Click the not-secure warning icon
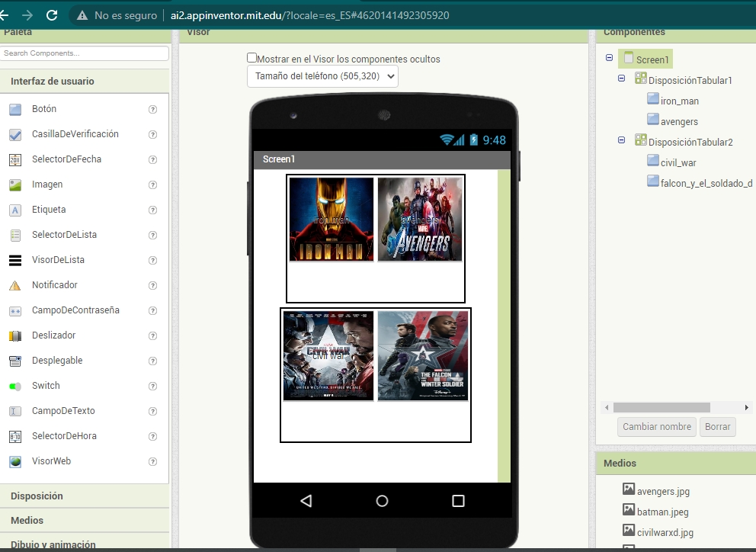This screenshot has width=756, height=552. coord(82,15)
